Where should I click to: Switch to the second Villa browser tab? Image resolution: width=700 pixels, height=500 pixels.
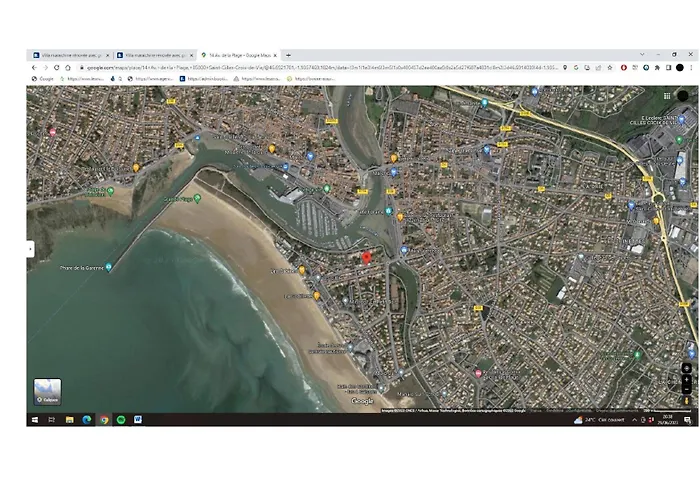tap(152, 55)
